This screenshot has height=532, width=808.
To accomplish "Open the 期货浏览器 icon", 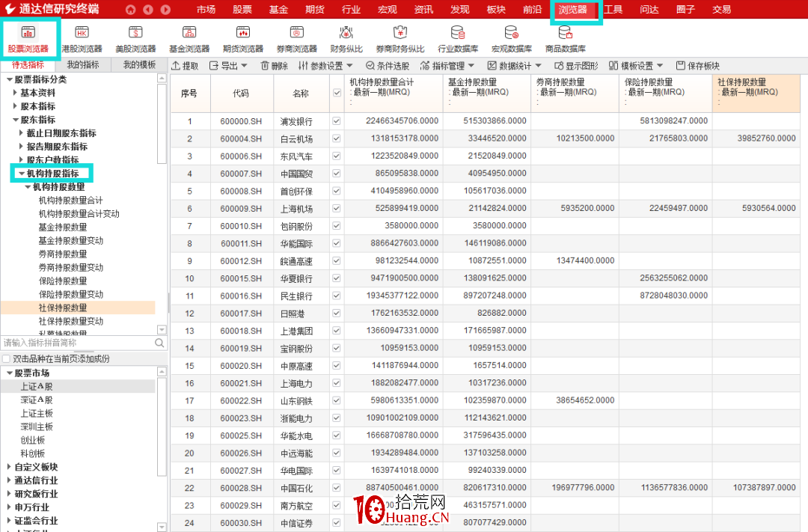I will [x=242, y=39].
